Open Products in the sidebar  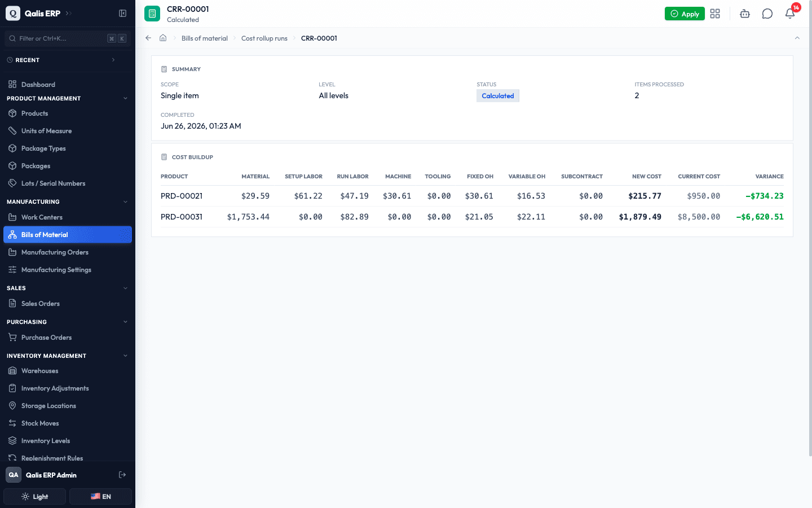pyautogui.click(x=68, y=113)
